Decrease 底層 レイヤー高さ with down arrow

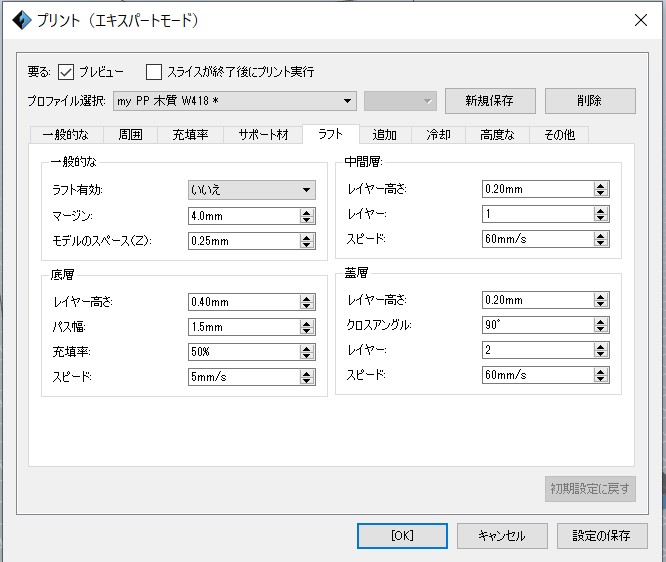tap(306, 306)
